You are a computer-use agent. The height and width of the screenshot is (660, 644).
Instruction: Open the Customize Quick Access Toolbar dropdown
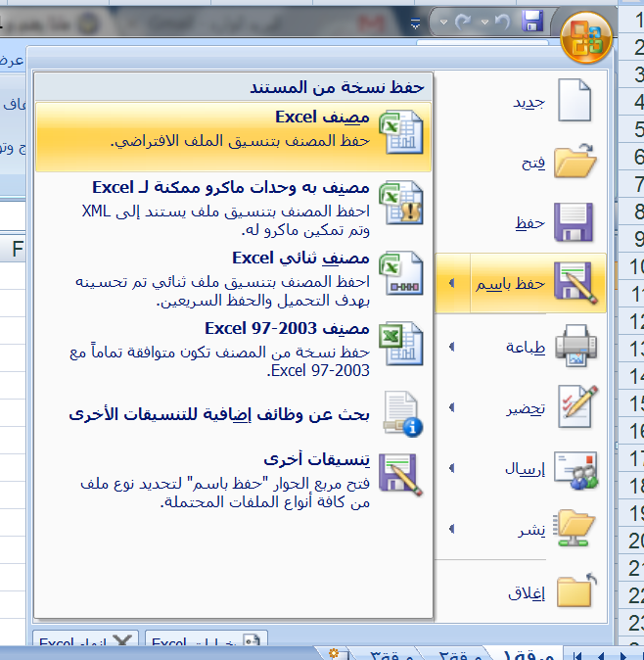(x=415, y=24)
